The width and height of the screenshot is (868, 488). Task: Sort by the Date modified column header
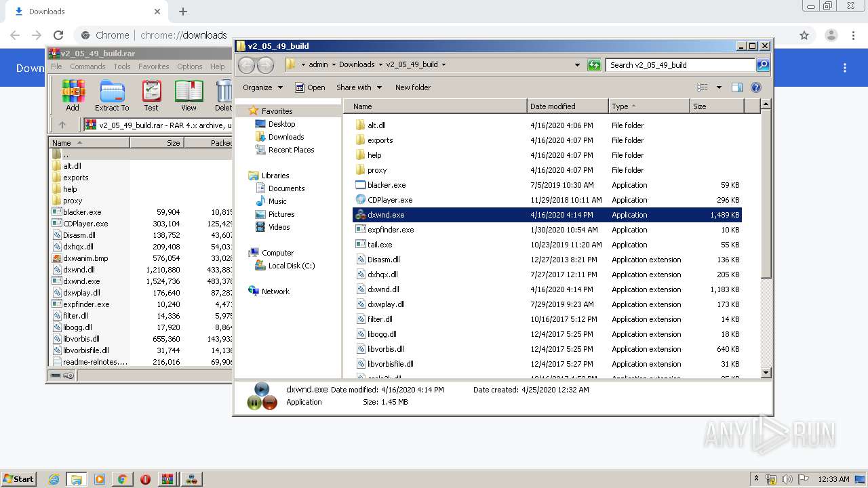point(568,106)
